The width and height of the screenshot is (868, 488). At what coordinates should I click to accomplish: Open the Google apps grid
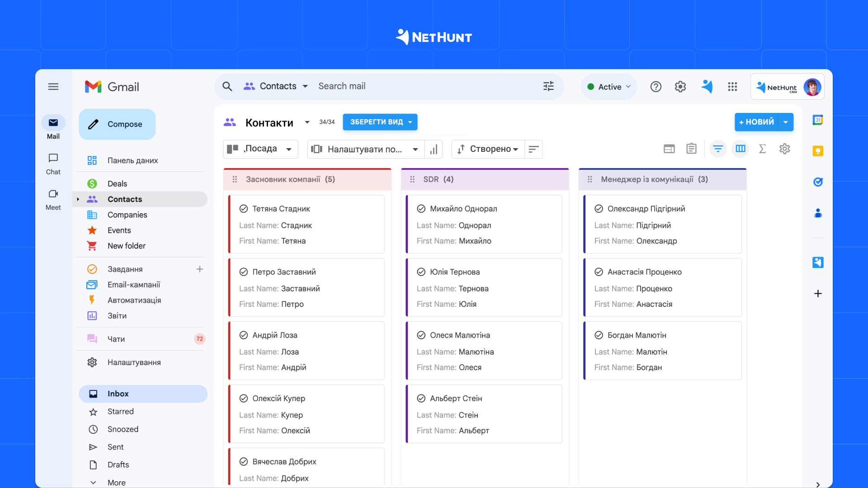point(732,87)
